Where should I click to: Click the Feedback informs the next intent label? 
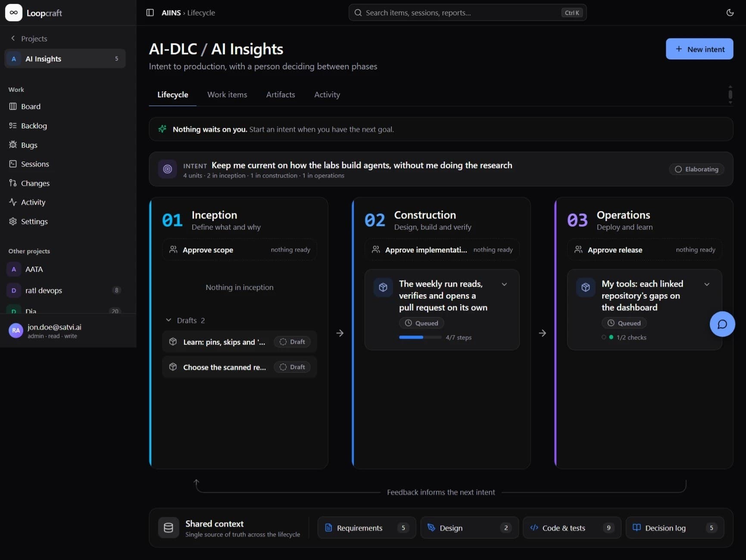coord(441,492)
